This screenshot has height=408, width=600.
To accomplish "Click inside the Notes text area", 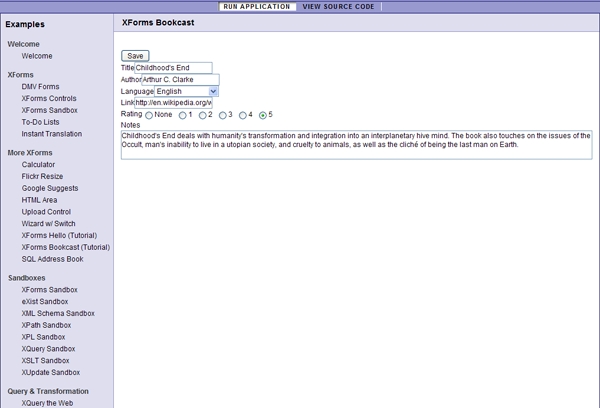I will tap(357, 145).
